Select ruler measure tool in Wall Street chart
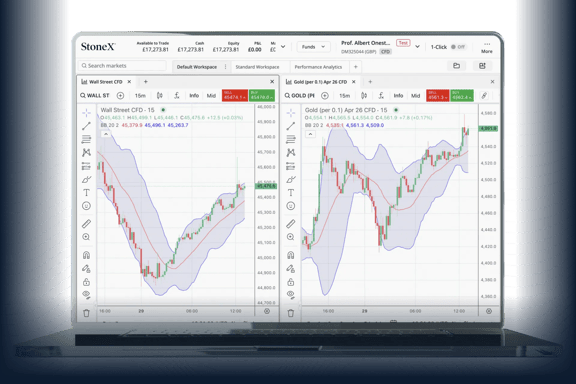Screen dimensions: 576x384 pyautogui.click(x=86, y=223)
